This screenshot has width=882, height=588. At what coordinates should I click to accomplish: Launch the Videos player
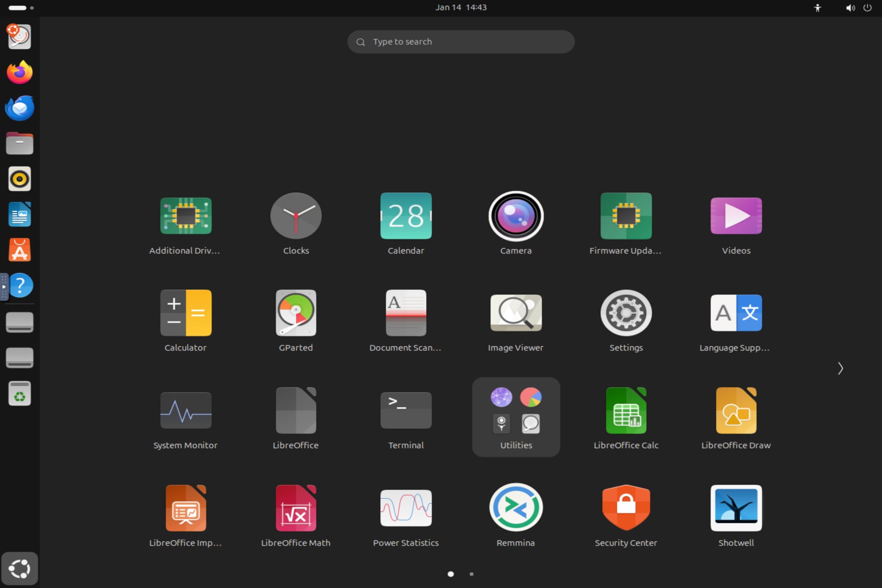(x=736, y=224)
